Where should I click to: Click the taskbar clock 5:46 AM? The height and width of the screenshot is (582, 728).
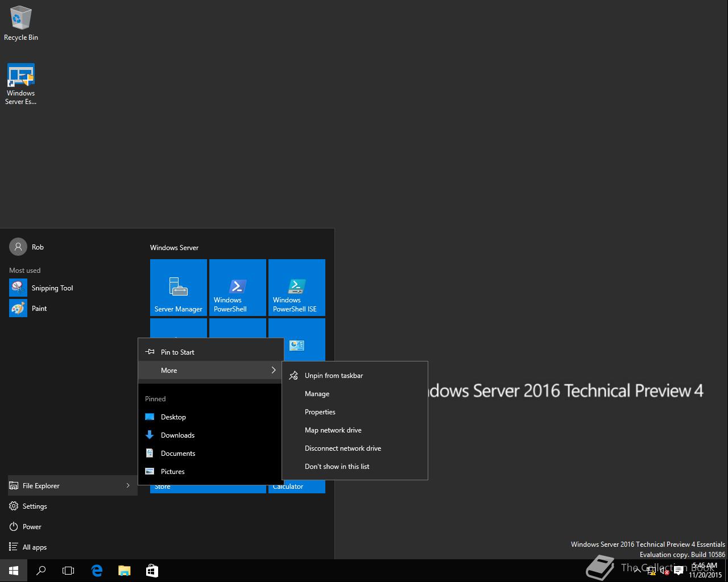705,571
